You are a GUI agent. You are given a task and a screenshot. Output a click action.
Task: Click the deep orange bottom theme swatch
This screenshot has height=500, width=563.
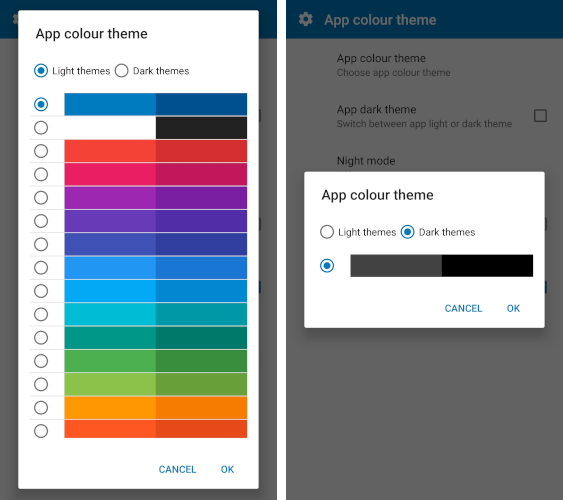coord(155,429)
